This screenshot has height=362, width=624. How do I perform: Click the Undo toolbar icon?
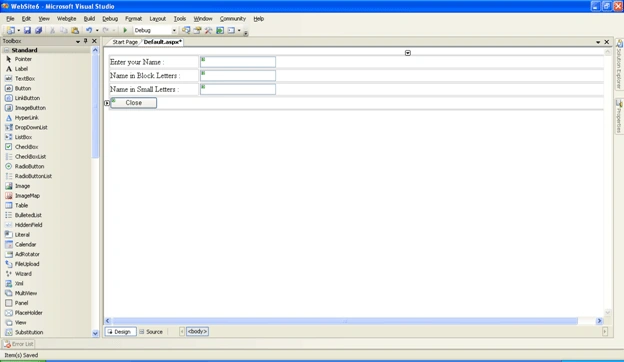coord(89,30)
